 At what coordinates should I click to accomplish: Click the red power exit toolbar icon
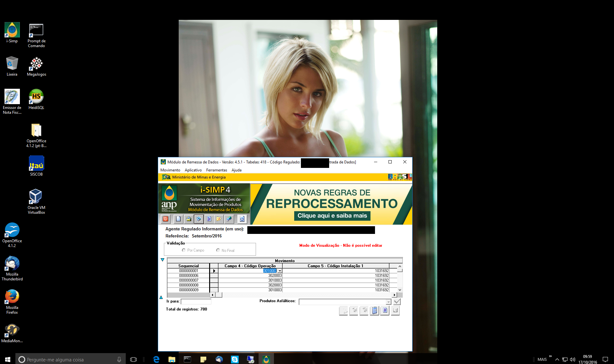[166, 219]
